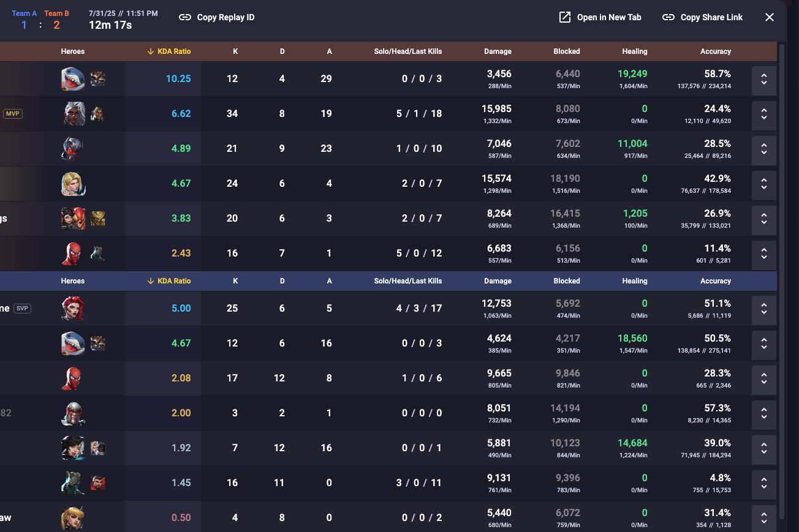Screen dimensions: 799x532
Task: Click secondary raccoon icon in row with 18,560 healing
Action: point(98,343)
